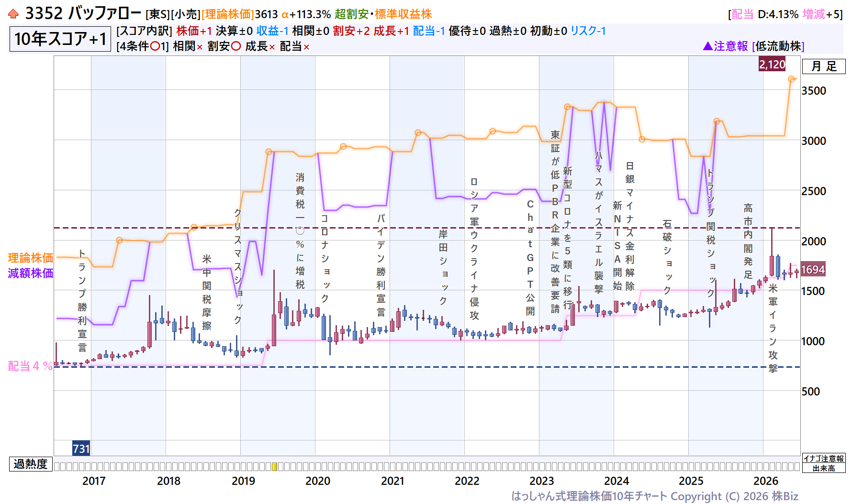The image size is (852, 504).
Task: Click the 月足 monthly chart label
Action: 824,66
